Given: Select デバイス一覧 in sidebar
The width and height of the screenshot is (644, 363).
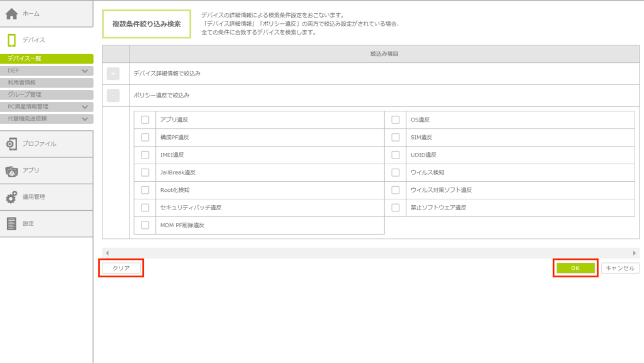Looking at the screenshot, I should (47, 59).
